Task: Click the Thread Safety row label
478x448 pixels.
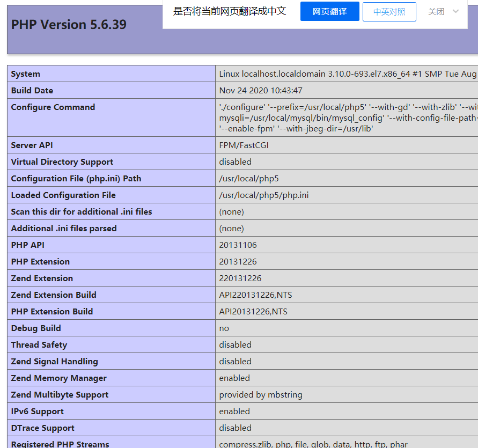Action: [39, 345]
